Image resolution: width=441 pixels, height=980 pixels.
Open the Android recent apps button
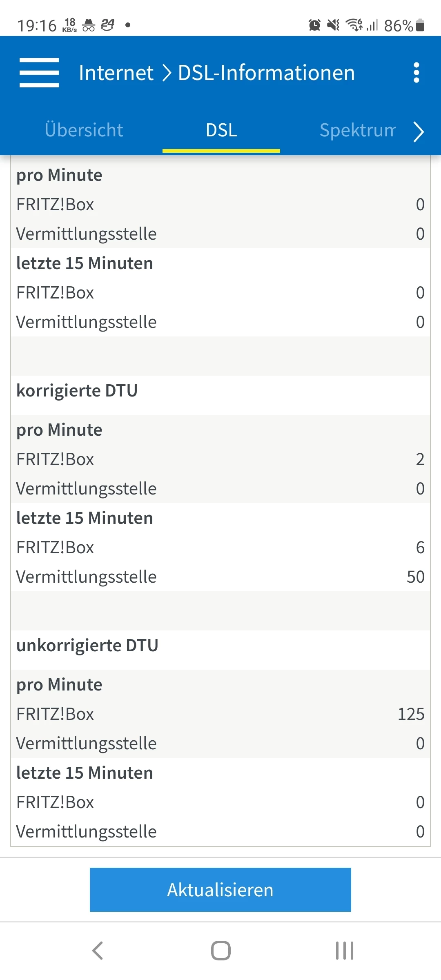tap(344, 950)
